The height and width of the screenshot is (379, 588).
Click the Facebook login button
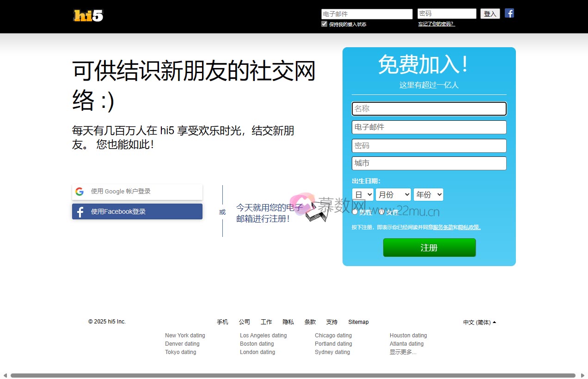coord(137,211)
